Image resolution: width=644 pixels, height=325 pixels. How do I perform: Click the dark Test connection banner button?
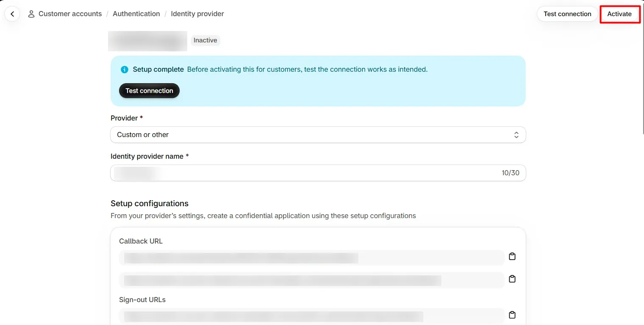tap(149, 91)
